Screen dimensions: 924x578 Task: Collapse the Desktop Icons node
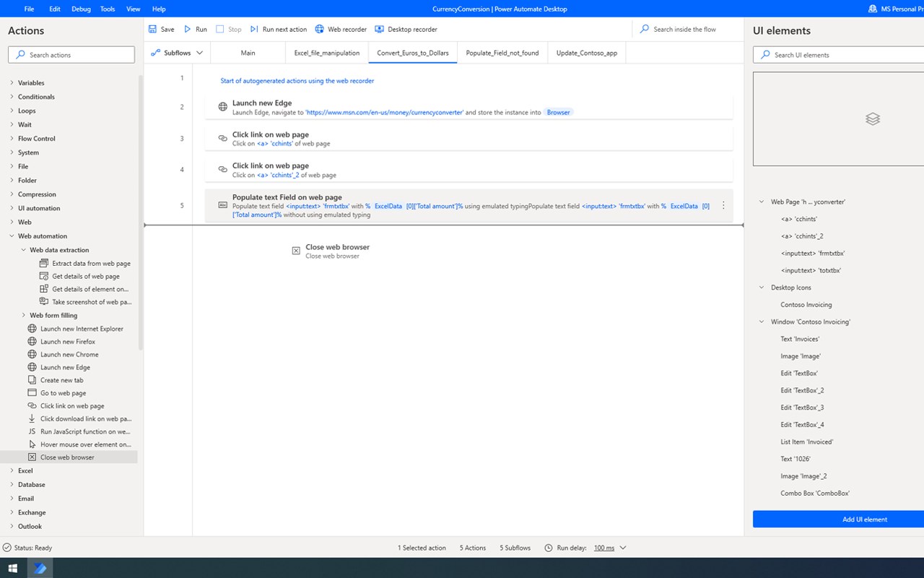761,288
